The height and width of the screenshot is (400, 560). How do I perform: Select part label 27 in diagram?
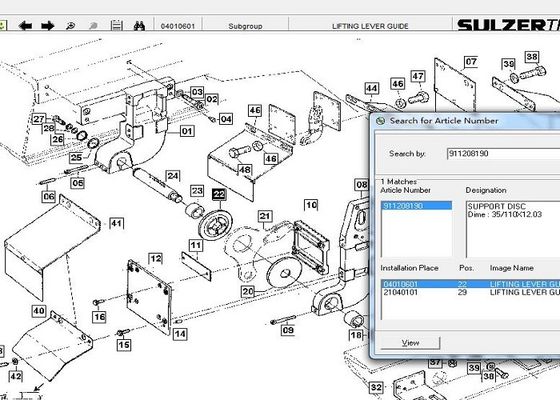point(39,119)
